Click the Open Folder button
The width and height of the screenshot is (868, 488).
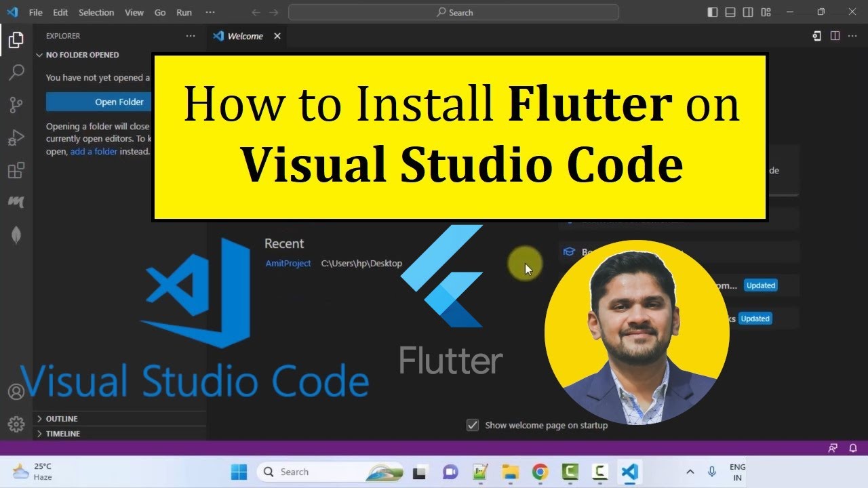[99, 102]
